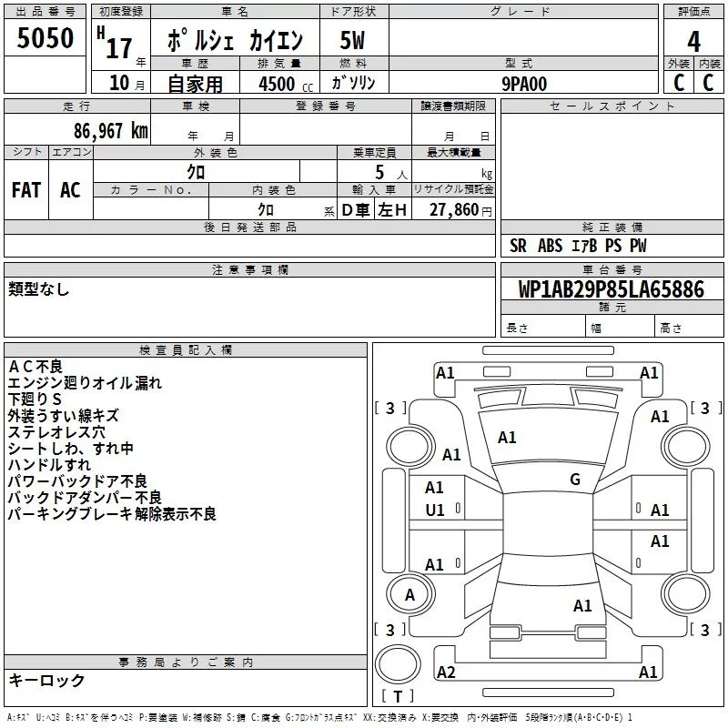The height and width of the screenshot is (728, 728).
Task: Select the 譲渡書類期限 header
Action: pyautogui.click(x=453, y=106)
